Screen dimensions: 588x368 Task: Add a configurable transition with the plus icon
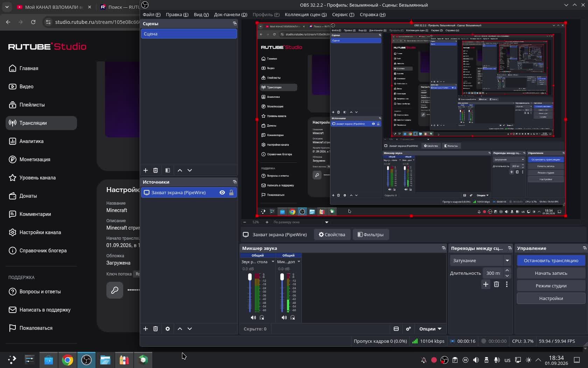pos(486,284)
